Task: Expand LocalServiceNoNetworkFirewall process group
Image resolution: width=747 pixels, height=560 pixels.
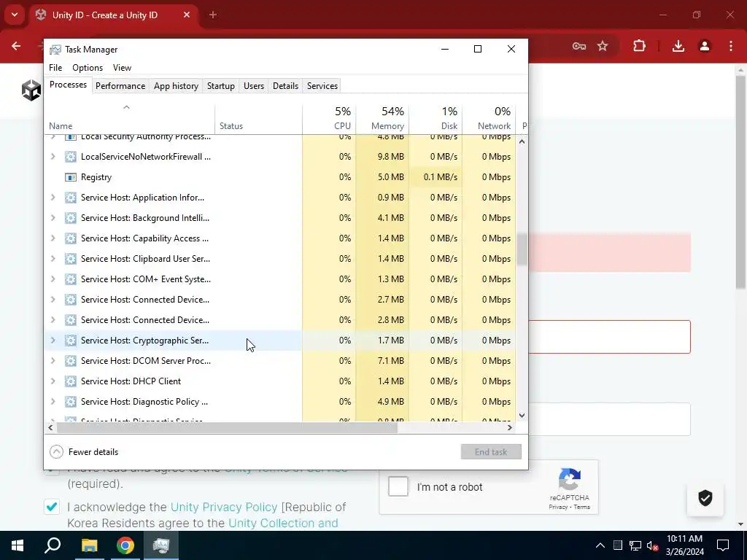Action: click(x=53, y=157)
